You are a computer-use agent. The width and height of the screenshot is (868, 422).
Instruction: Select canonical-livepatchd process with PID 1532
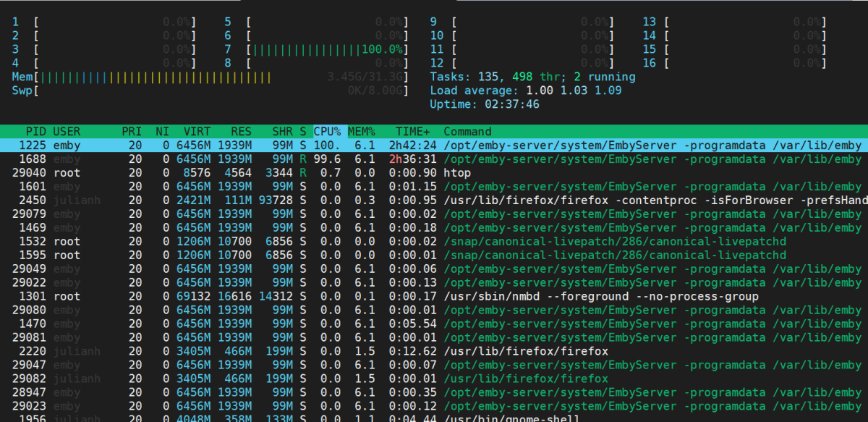tap(434, 242)
